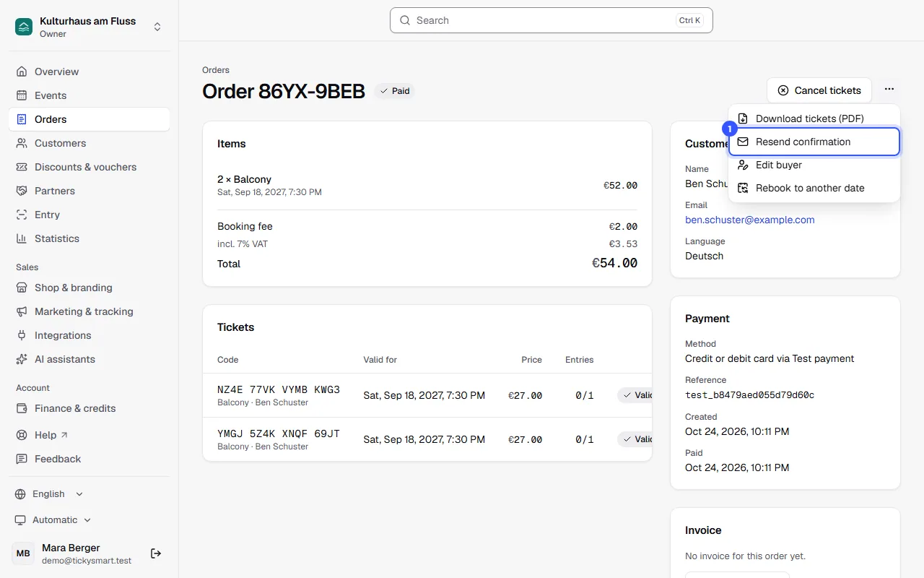Open the English language dropdown
Viewport: 924px width, 578px height.
[x=49, y=494]
